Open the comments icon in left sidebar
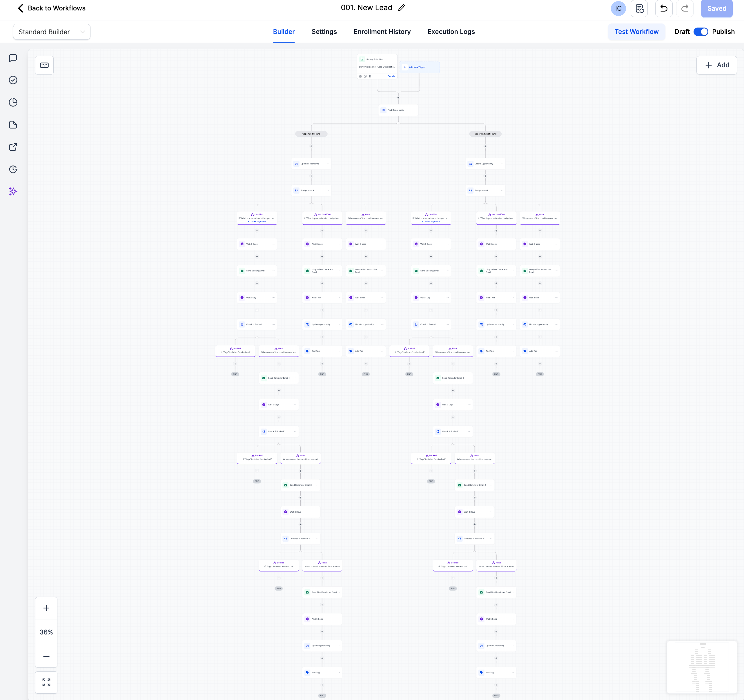This screenshot has height=700, width=744. [x=13, y=58]
